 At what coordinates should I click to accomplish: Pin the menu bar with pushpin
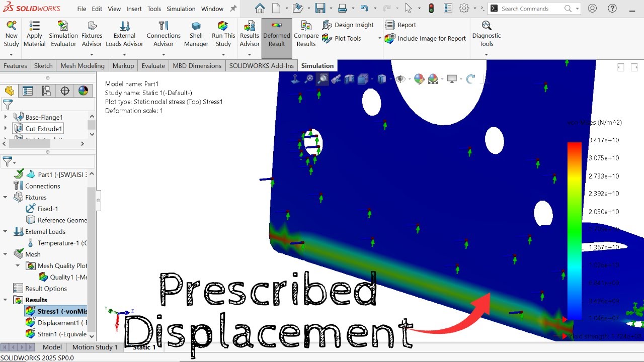tap(233, 9)
